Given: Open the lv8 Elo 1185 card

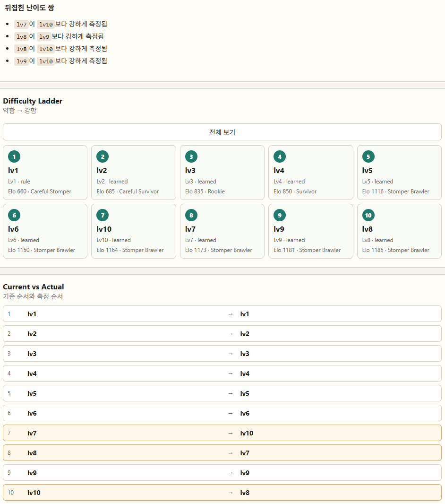Looking at the screenshot, I should pyautogui.click(x=399, y=231).
